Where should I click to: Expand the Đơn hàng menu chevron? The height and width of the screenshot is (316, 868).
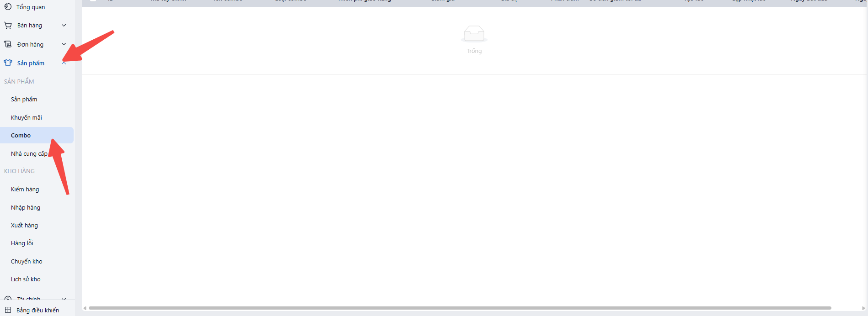(64, 44)
